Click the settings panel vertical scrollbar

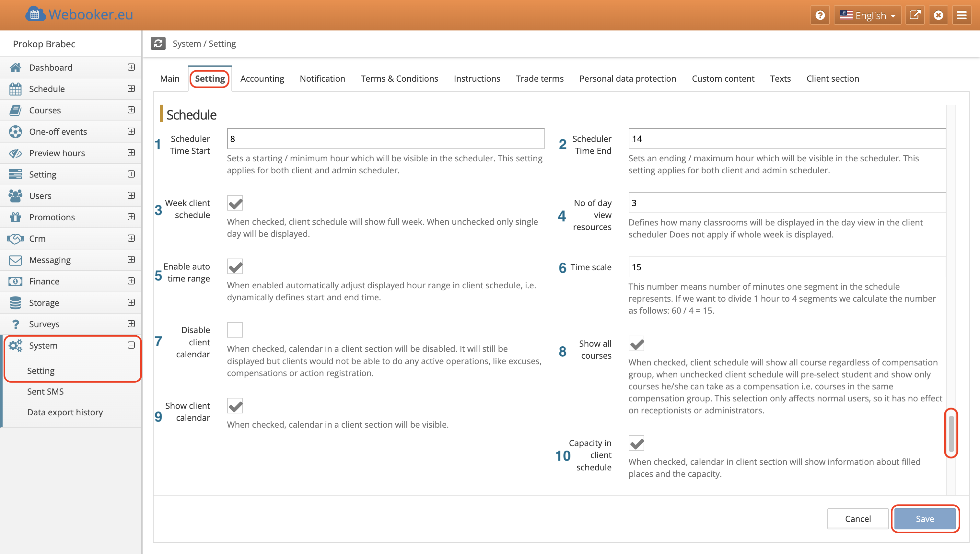951,433
